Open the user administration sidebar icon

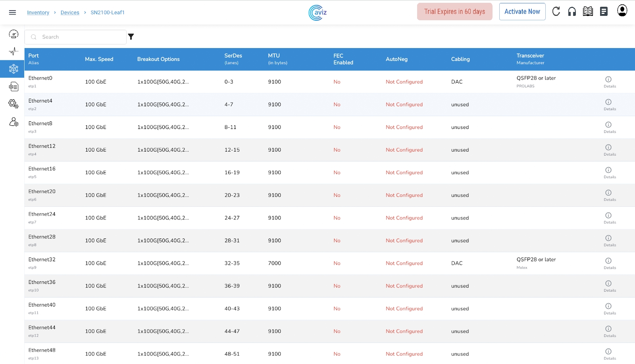[13, 122]
